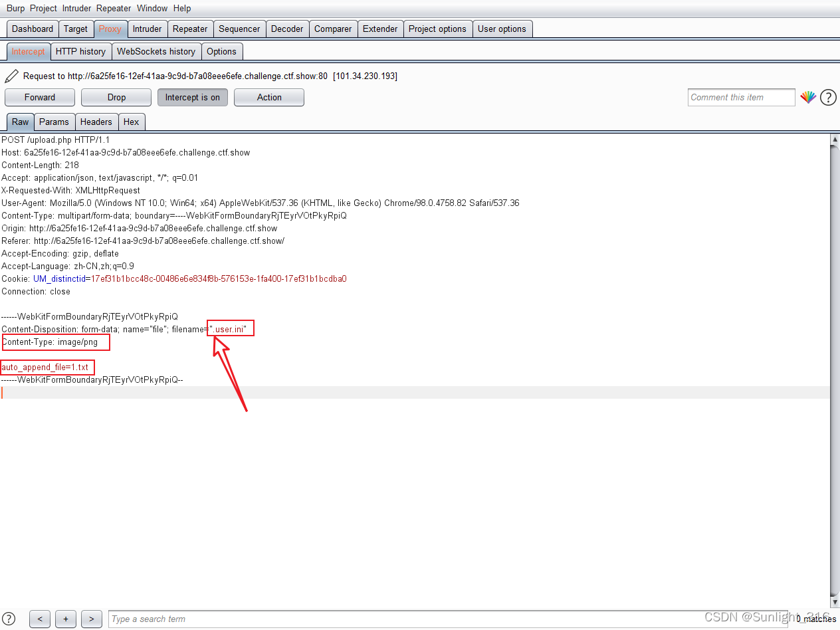Open the highlight color picker icon
840x630 pixels.
pyautogui.click(x=807, y=97)
